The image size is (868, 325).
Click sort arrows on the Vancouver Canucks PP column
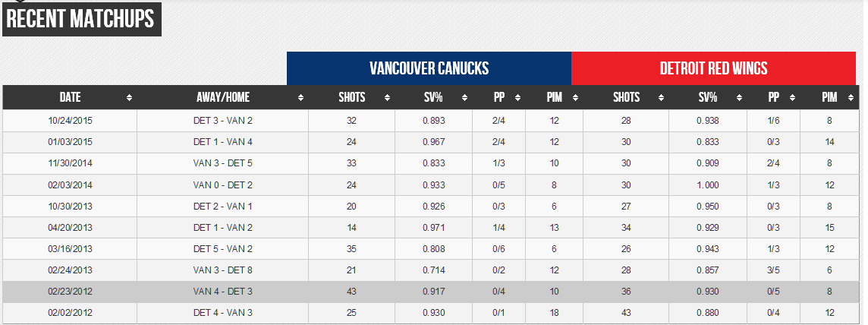(517, 98)
